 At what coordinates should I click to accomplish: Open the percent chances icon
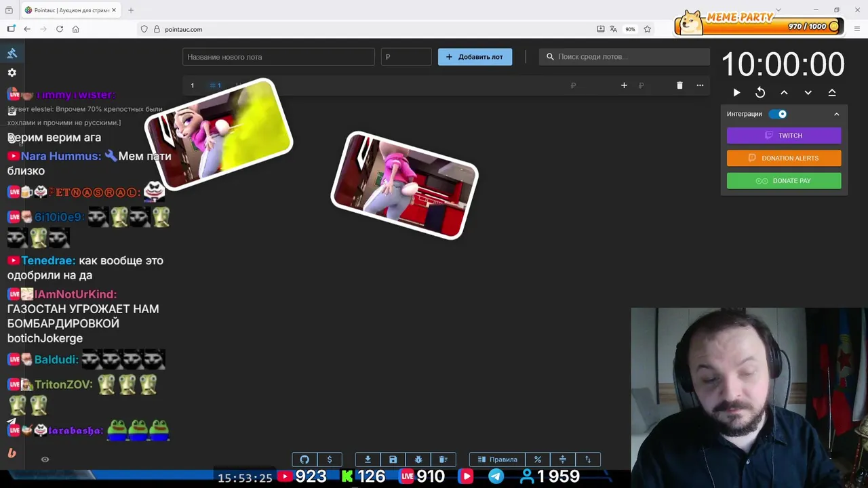coord(537,460)
